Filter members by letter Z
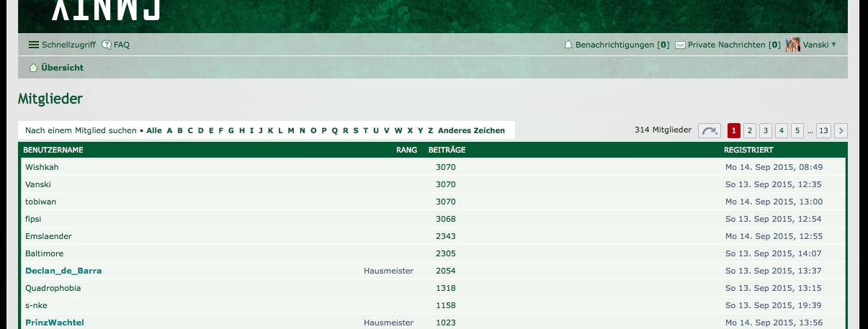 point(431,130)
